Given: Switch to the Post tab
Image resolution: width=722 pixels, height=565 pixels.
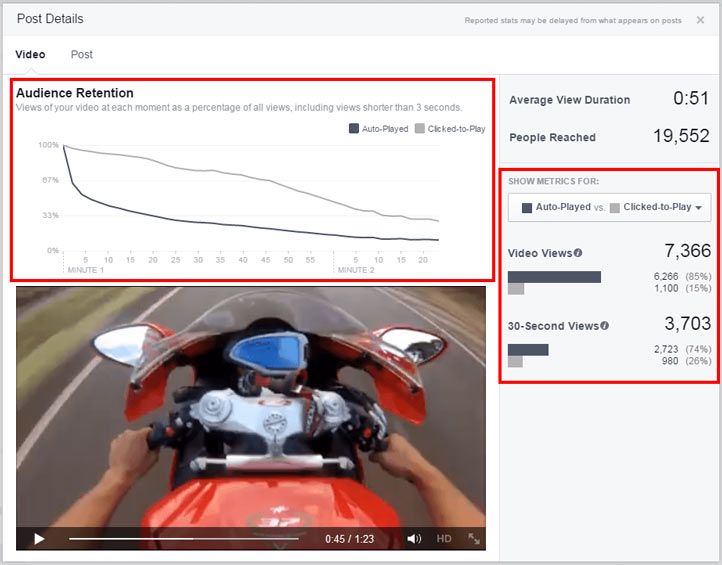Looking at the screenshot, I should [81, 54].
